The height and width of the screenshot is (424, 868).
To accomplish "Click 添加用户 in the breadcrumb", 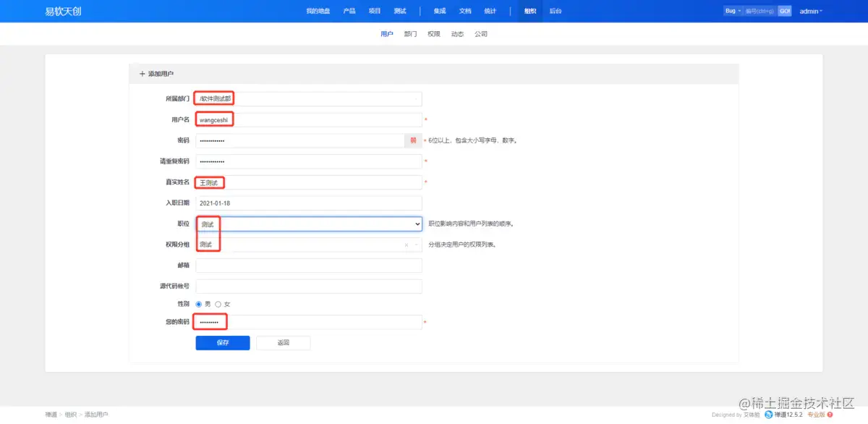I will [x=96, y=415].
